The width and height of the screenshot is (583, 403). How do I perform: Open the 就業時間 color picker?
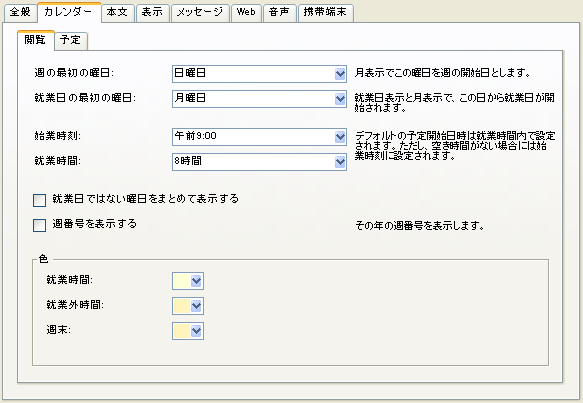[x=188, y=281]
